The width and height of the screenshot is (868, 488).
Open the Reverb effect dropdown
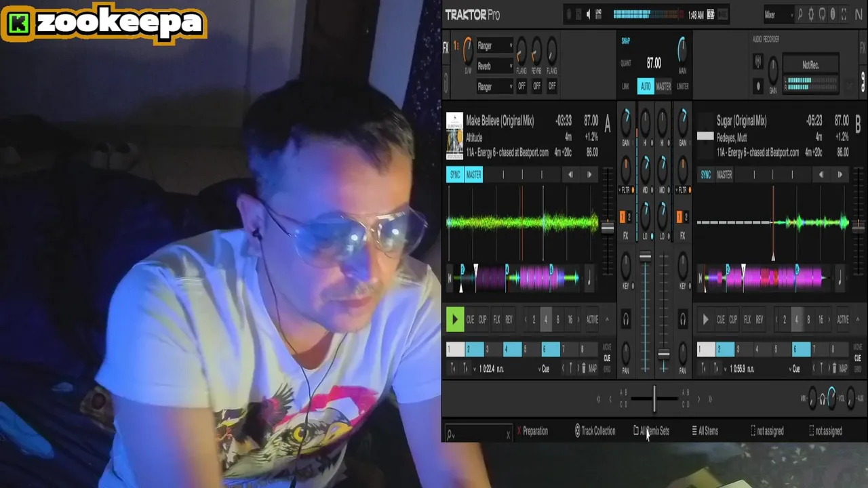pyautogui.click(x=494, y=66)
